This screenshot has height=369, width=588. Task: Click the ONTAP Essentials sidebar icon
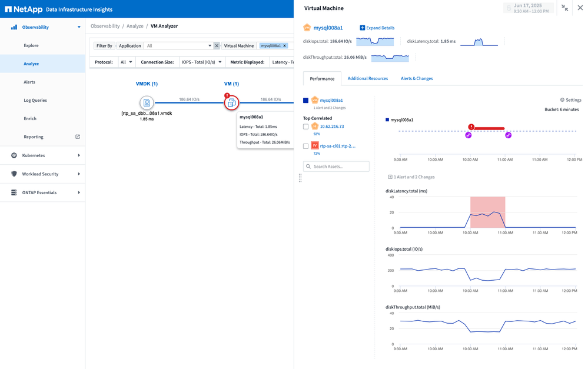[14, 192]
